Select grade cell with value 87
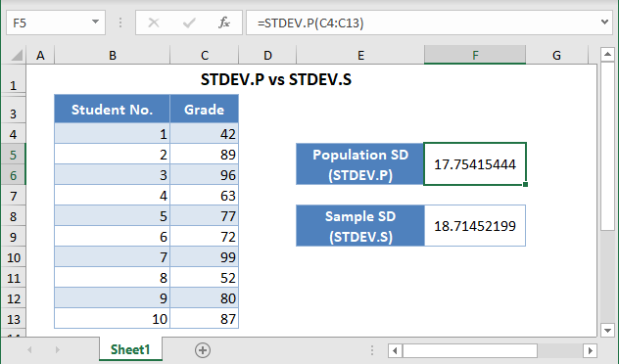The height and width of the screenshot is (364, 619). point(204,319)
